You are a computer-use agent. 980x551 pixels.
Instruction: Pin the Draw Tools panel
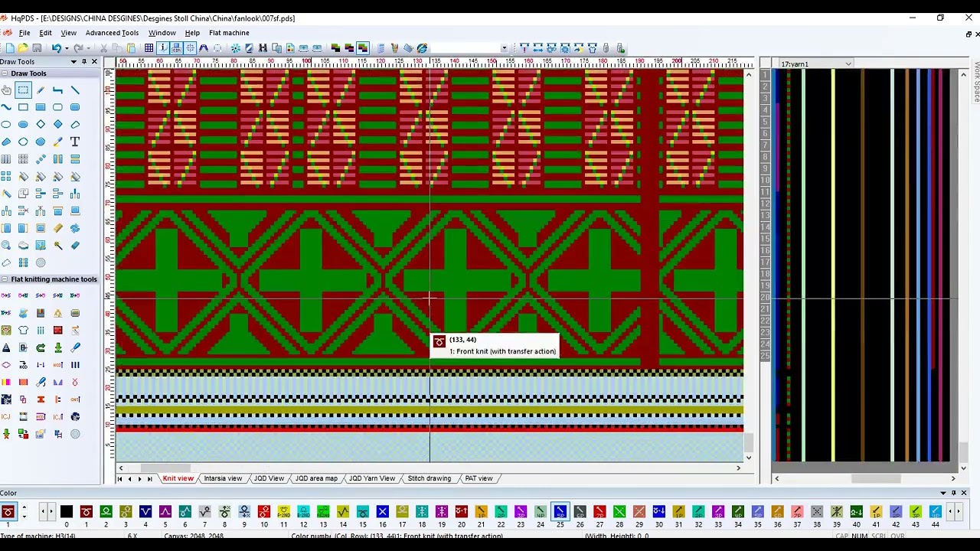(x=84, y=61)
